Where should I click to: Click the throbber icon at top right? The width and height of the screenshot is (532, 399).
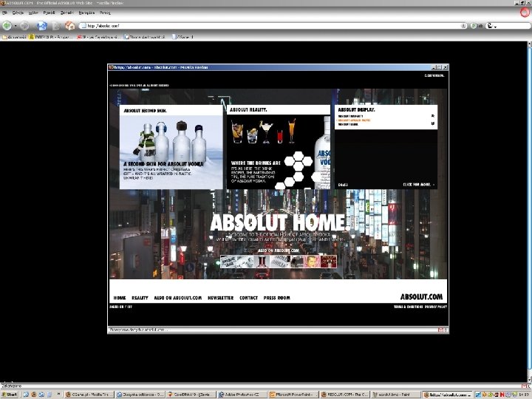[x=525, y=13]
